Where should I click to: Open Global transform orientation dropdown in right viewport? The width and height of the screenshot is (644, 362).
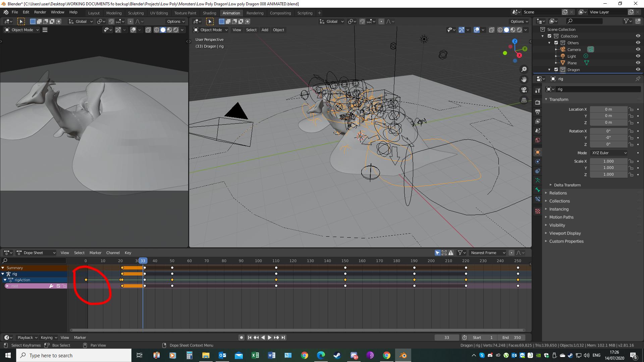(331, 21)
